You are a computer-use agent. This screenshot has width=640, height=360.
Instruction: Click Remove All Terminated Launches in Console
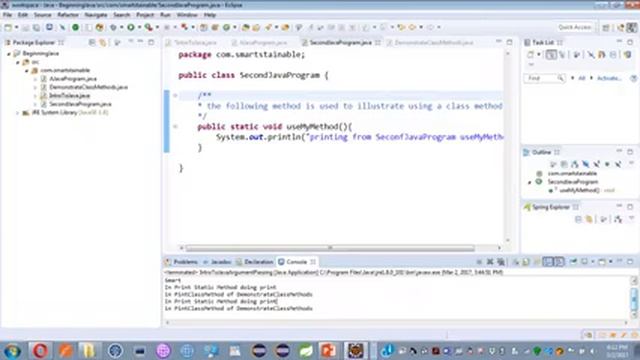pos(501,262)
